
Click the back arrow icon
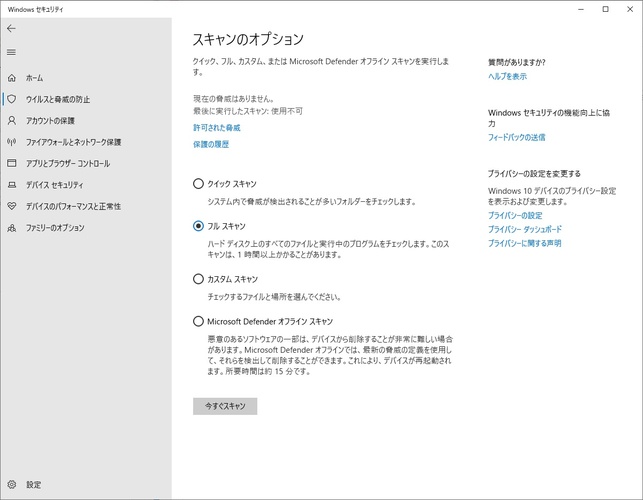tap(11, 28)
